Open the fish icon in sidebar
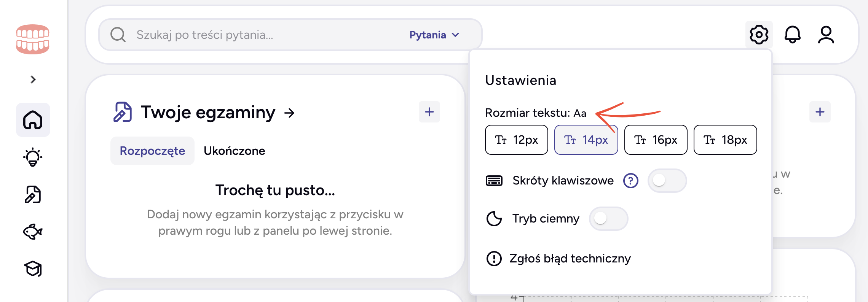The width and height of the screenshot is (868, 302). click(x=33, y=231)
